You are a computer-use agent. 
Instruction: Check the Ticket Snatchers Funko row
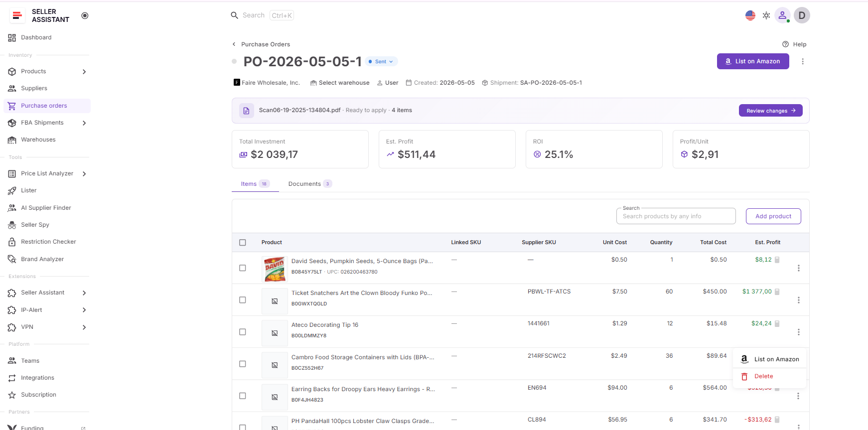click(x=243, y=300)
